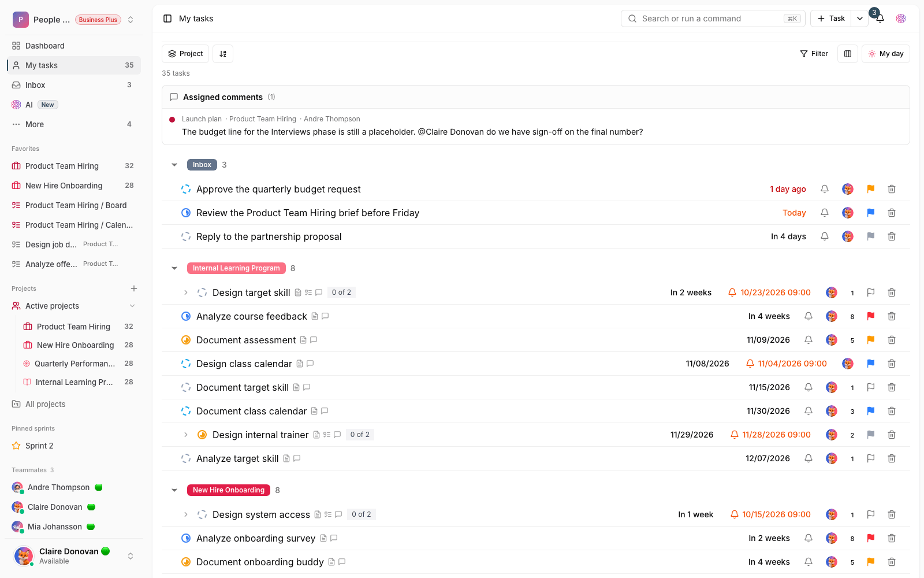This screenshot has height=578, width=924.
Task: Open the column layout icon beside Filter
Action: pyautogui.click(x=848, y=54)
